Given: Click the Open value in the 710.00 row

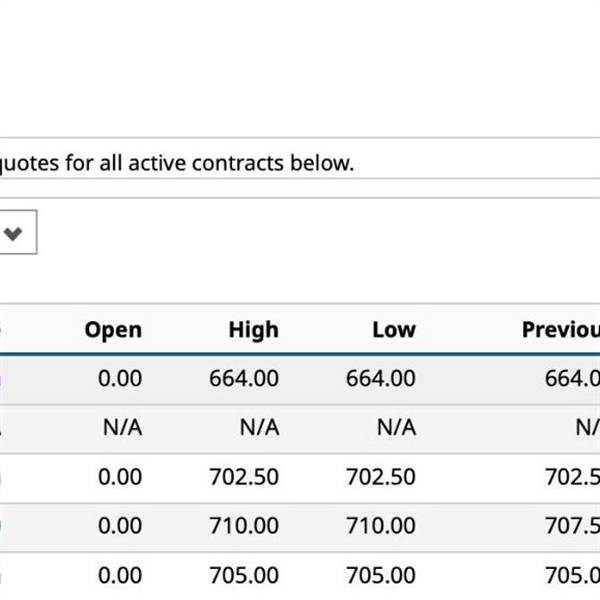Looking at the screenshot, I should click(120, 526).
